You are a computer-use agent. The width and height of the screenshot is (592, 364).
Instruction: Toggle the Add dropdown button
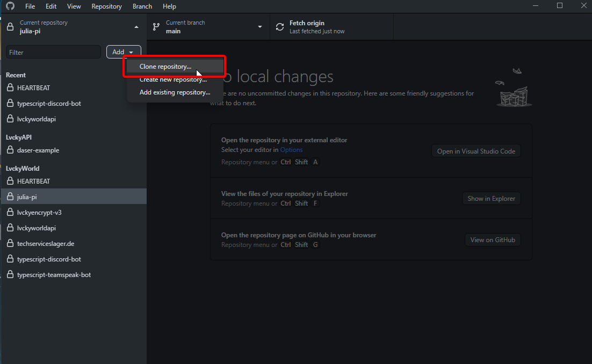click(124, 52)
